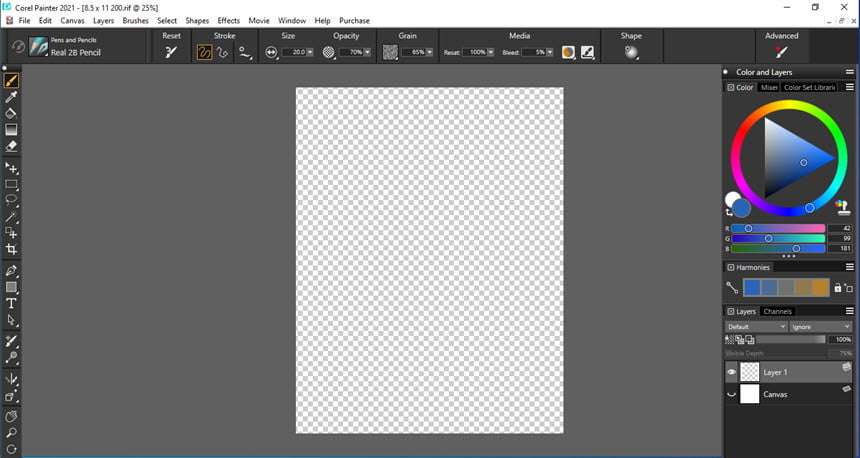Open the layer composite method dropdown (Default)
Screen dimensions: 860x458
point(756,327)
